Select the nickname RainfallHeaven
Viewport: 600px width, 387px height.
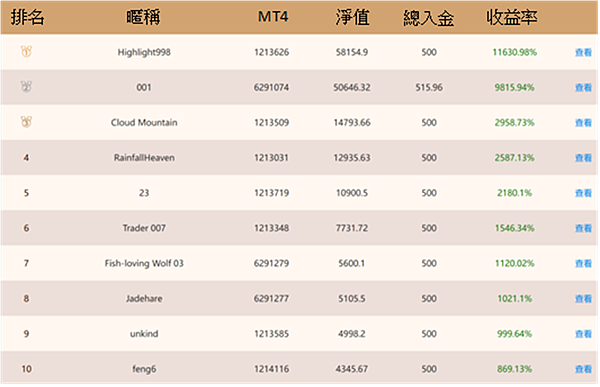pyautogui.click(x=144, y=158)
